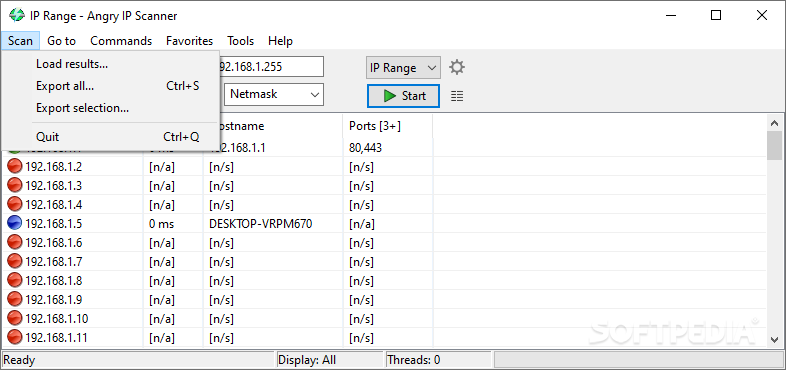The width and height of the screenshot is (786, 370).
Task: Click red status icon for 192.168.1.3
Action: (x=15, y=186)
